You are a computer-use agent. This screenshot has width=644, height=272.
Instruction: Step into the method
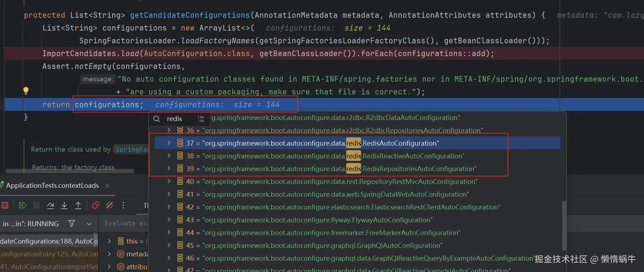click(64, 205)
